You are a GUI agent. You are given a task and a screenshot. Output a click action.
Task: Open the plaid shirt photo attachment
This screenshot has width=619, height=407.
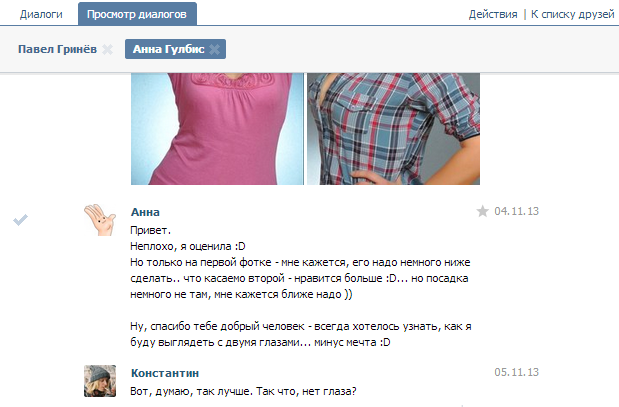tap(393, 129)
